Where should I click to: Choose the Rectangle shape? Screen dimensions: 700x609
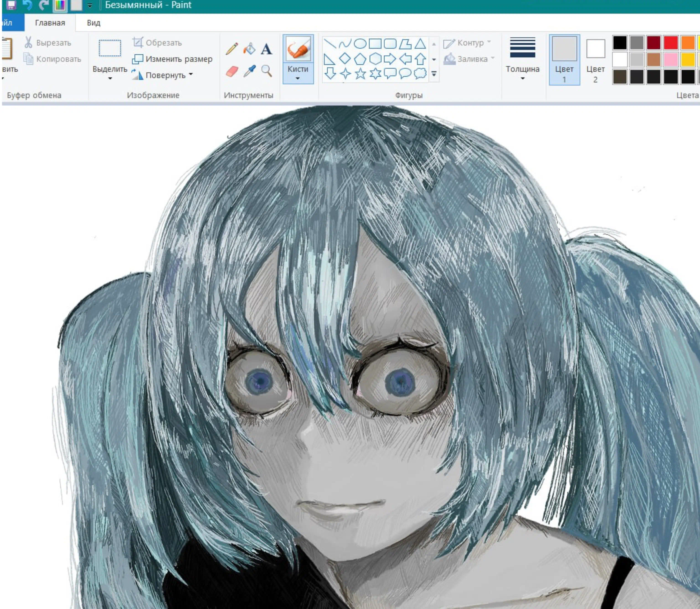pyautogui.click(x=375, y=44)
